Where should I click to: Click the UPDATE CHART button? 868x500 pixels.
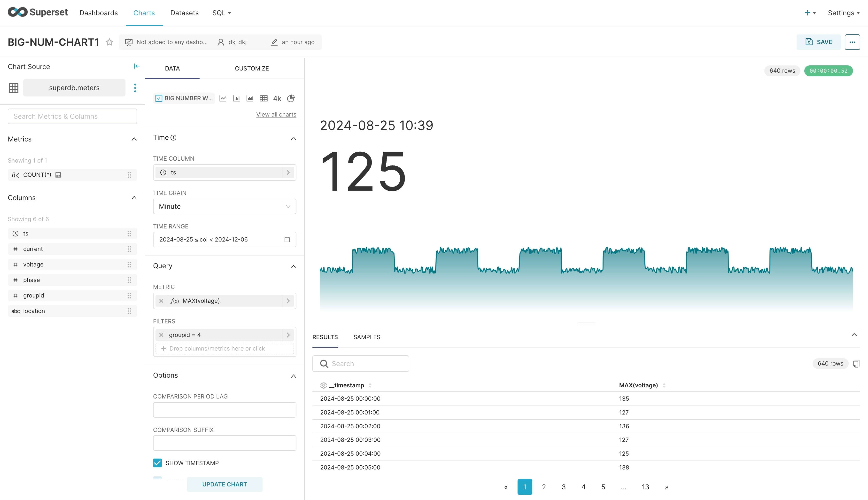tap(225, 484)
